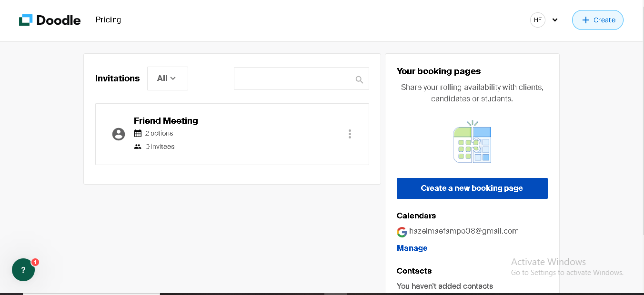Open the help chat widget

[x=23, y=270]
